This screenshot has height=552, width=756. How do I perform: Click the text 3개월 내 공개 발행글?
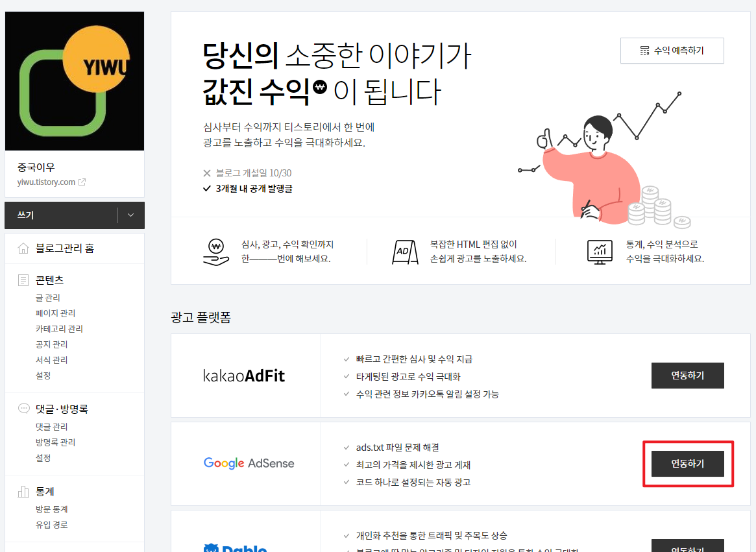pos(254,189)
